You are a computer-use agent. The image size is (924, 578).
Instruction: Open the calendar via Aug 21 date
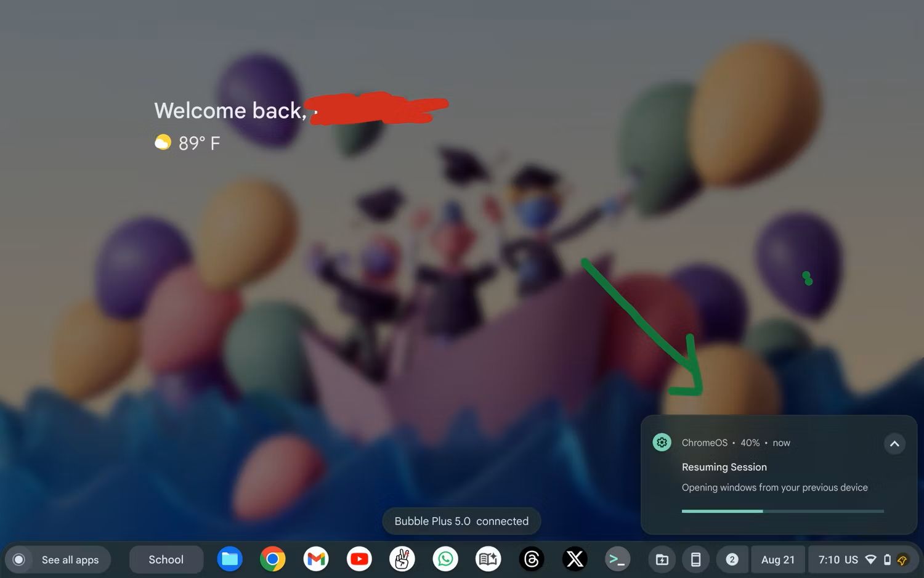(x=777, y=560)
